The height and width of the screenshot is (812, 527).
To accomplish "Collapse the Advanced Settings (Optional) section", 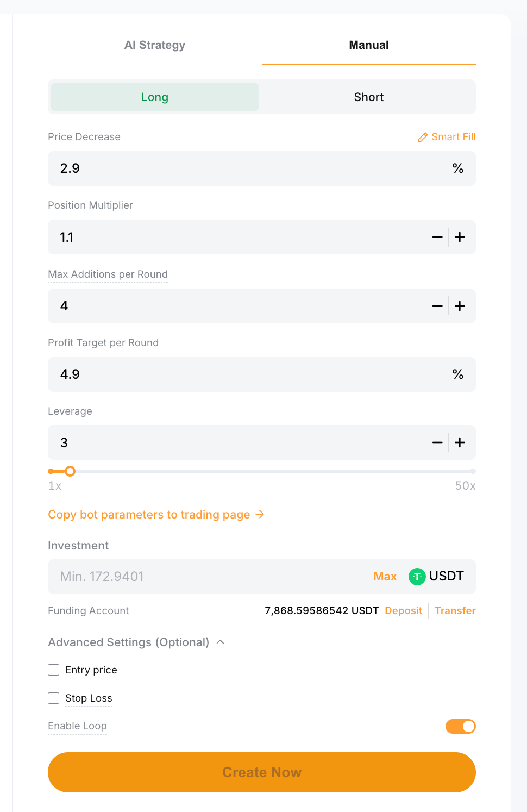I will (x=136, y=642).
